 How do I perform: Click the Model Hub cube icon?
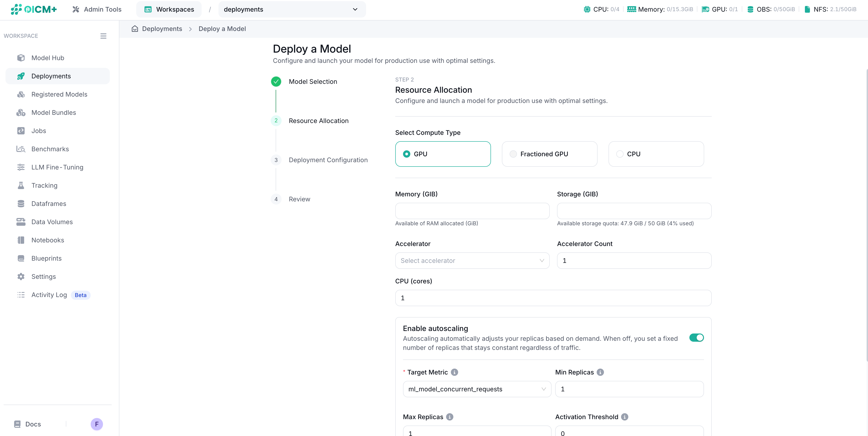tap(21, 58)
